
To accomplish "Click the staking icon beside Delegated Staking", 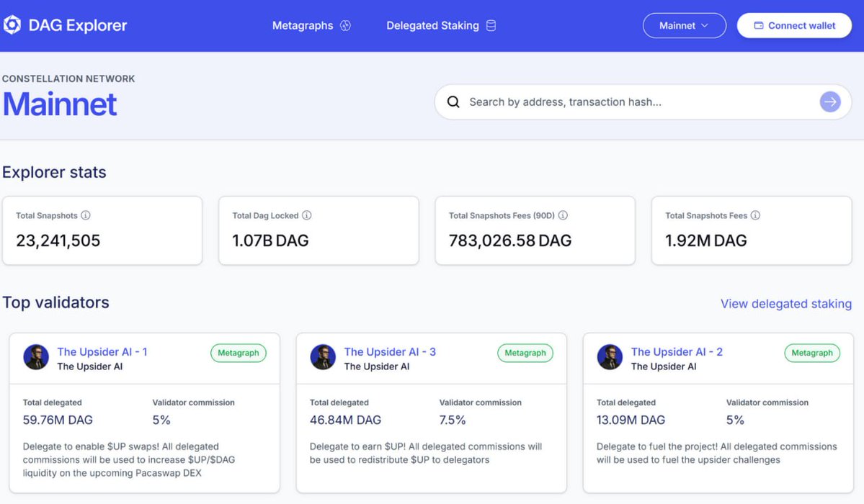I will [491, 24].
